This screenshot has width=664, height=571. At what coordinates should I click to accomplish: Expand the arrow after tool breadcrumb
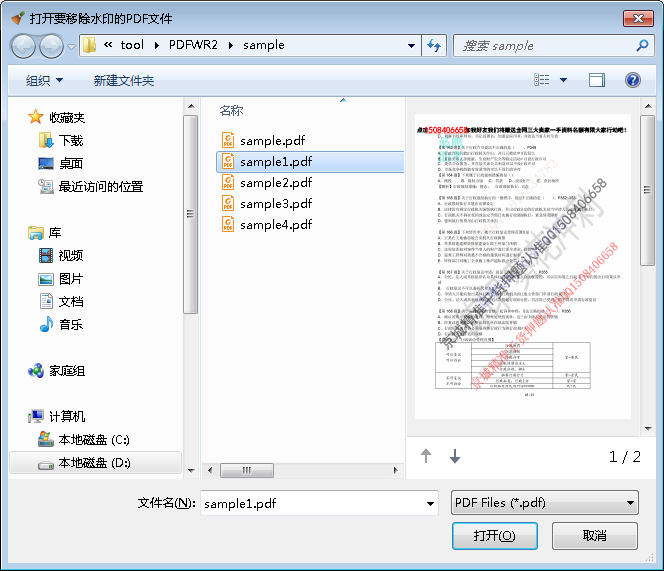(157, 45)
